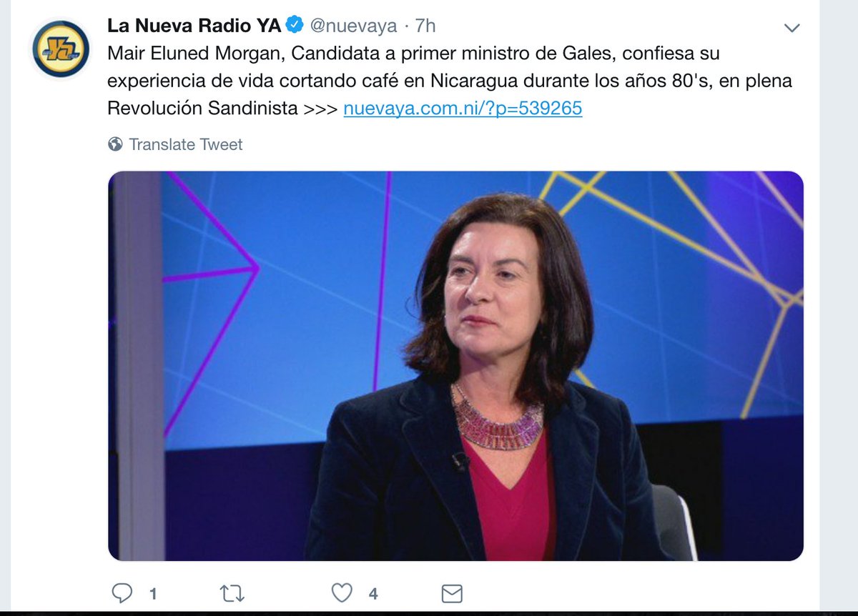The height and width of the screenshot is (616, 858).
Task: View the like count of 4
Action: 373,593
